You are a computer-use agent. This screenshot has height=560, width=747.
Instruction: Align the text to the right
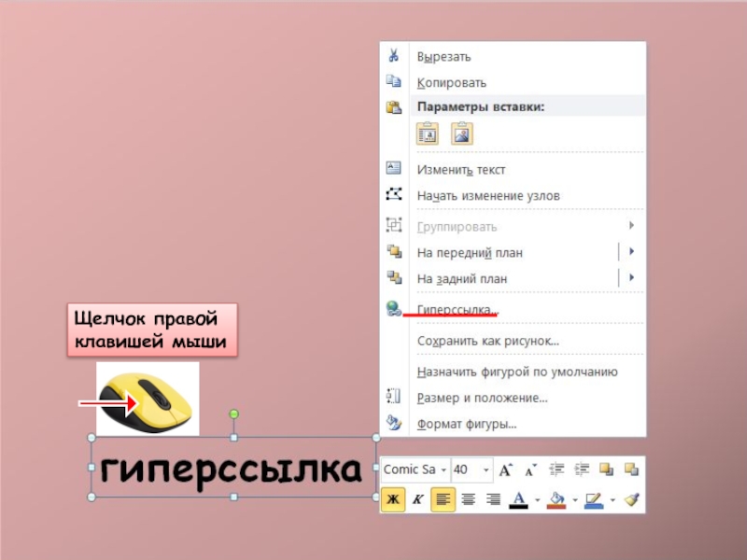pyautogui.click(x=493, y=499)
